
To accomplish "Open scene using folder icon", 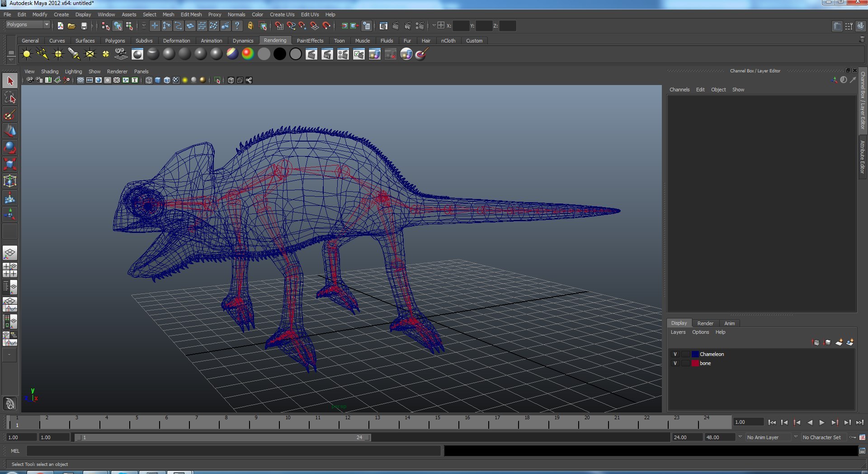I will point(71,26).
